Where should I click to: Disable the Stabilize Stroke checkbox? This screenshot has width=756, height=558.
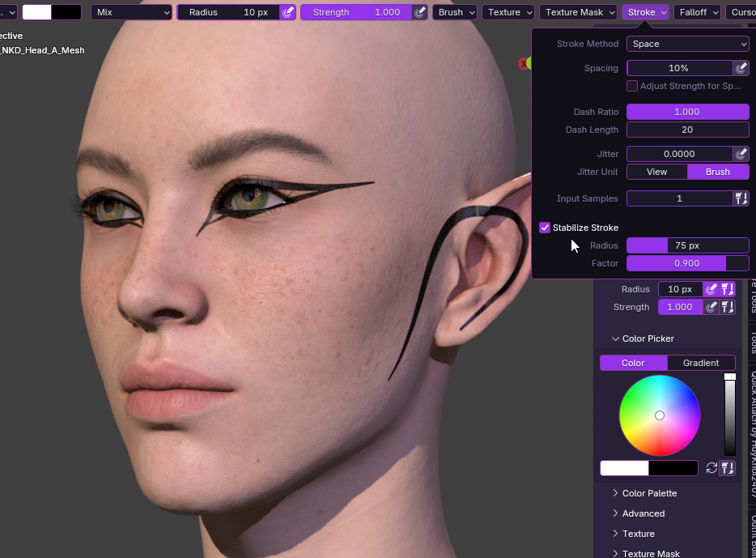[x=545, y=228]
